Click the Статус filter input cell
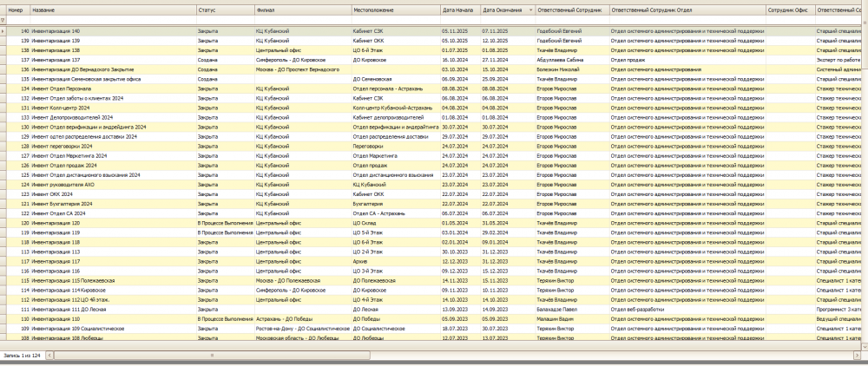The height and width of the screenshot is (366, 868). pyautogui.click(x=226, y=20)
